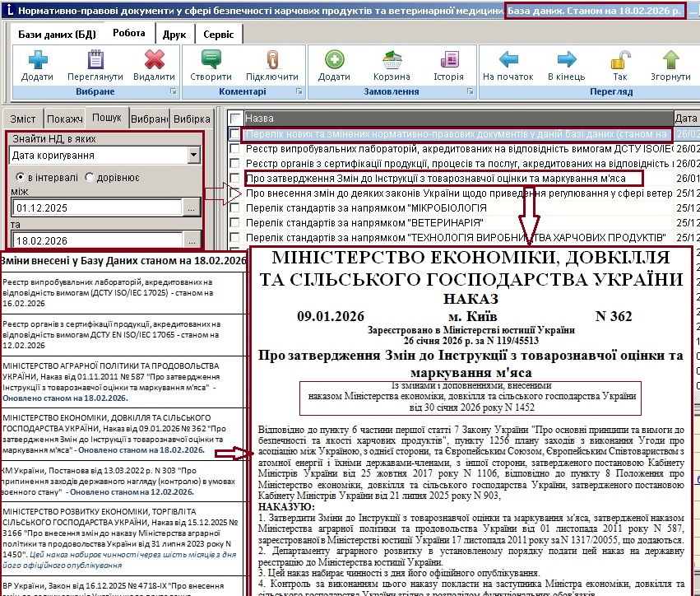Click Створити comment icon

point(211,62)
